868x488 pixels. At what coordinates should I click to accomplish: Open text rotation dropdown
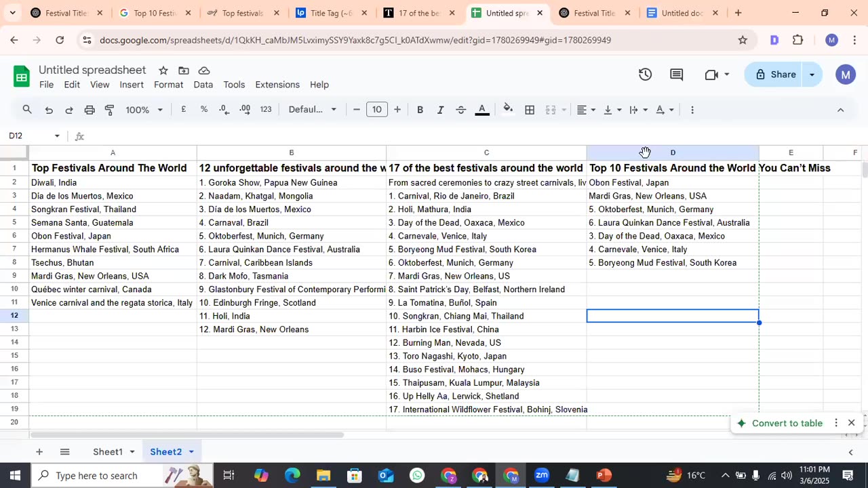tap(665, 110)
